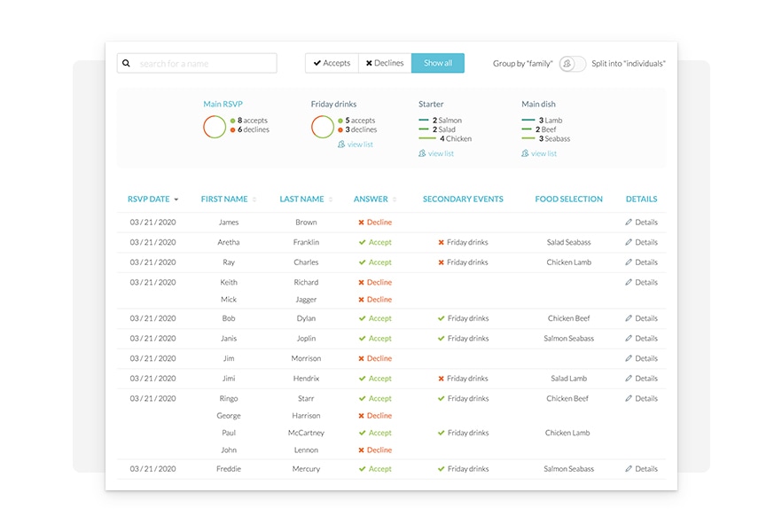The image size is (782, 532).
Task: Click pencil icon in Bob Dylan row
Action: pyautogui.click(x=629, y=318)
